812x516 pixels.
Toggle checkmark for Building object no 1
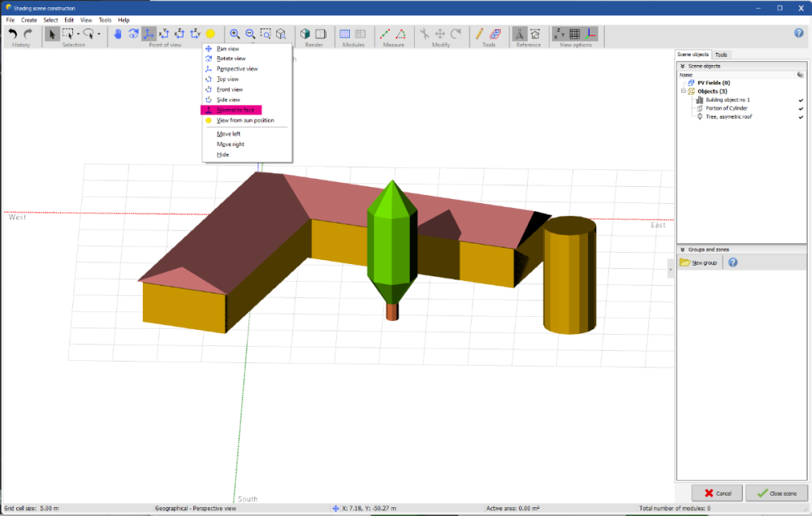801,100
